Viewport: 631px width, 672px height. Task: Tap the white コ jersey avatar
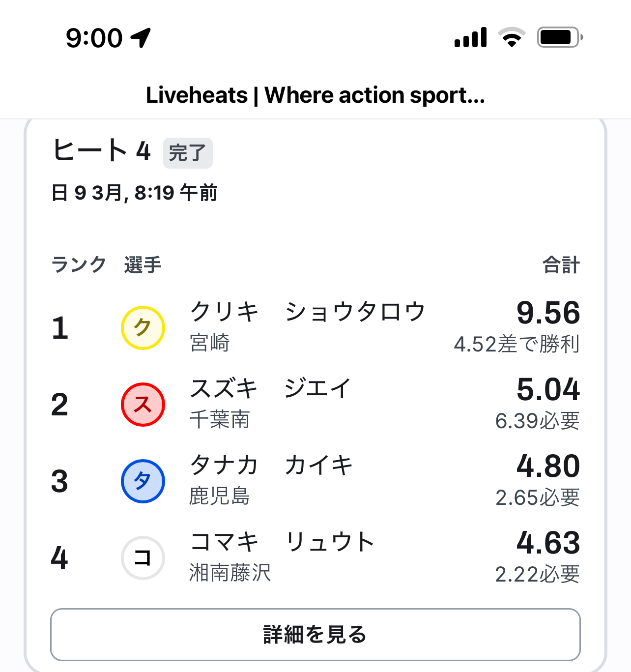(143, 558)
